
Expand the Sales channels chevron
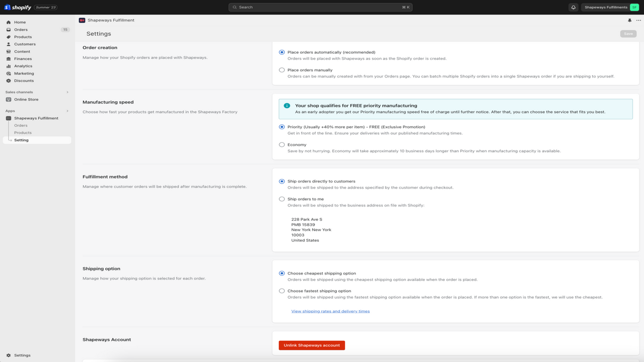point(67,92)
